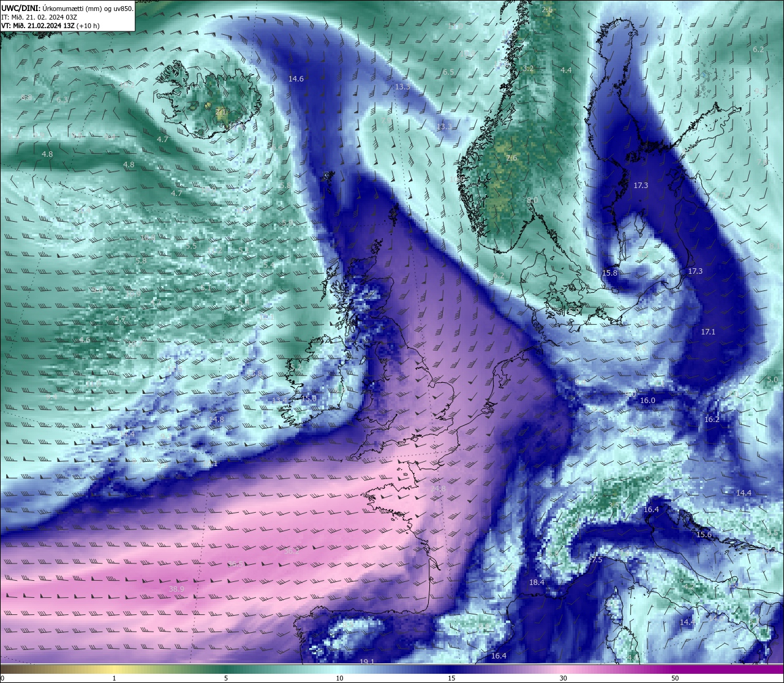Image resolution: width=784 pixels, height=683 pixels.
Task: Click the 6.5 value label on the map
Action: point(448,72)
